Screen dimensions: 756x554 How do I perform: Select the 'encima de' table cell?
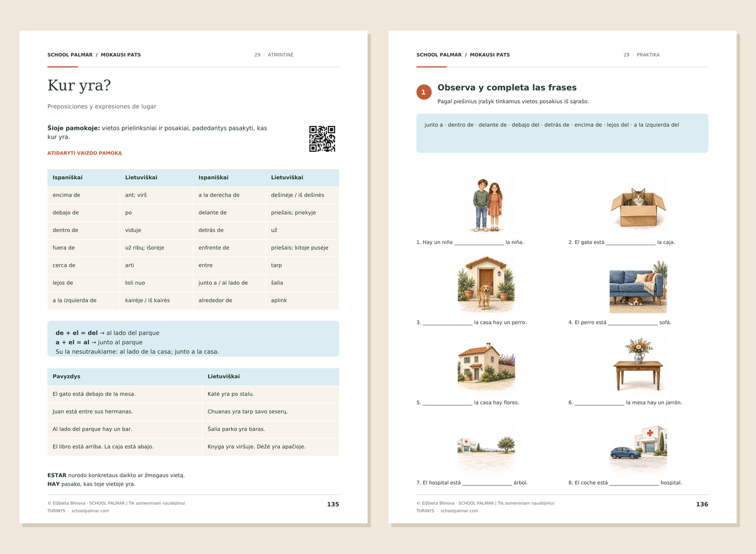(x=84, y=195)
